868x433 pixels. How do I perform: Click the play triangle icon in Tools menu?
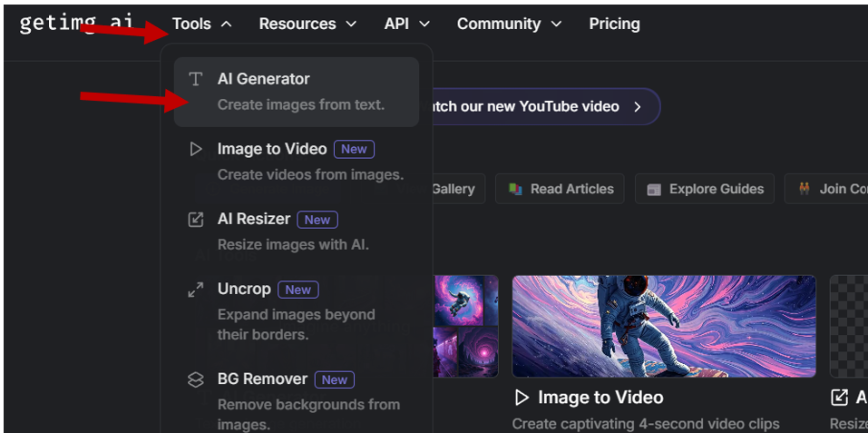click(195, 149)
